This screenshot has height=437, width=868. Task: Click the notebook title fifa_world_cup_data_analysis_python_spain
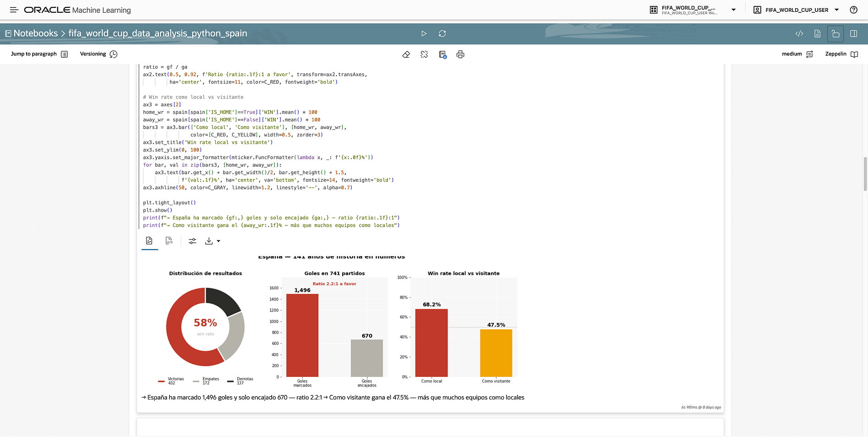pos(158,33)
